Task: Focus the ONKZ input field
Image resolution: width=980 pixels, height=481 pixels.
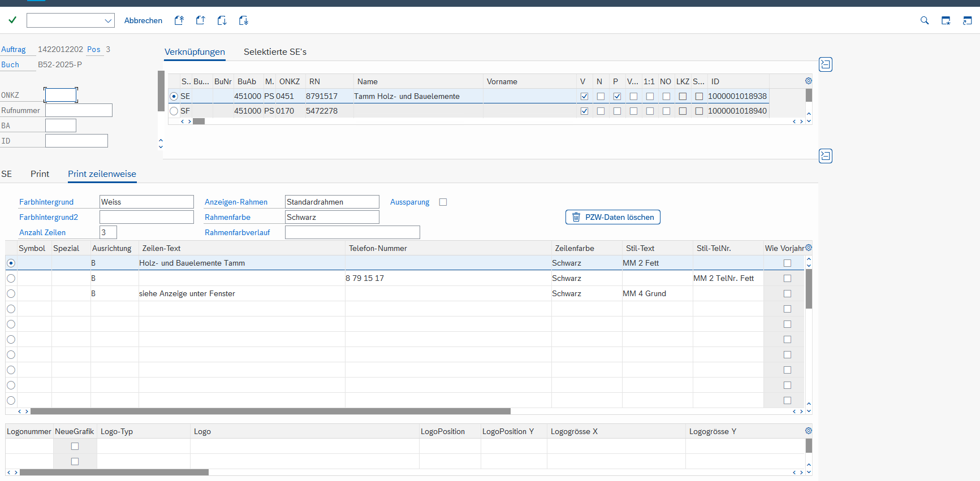Action: pyautogui.click(x=61, y=95)
